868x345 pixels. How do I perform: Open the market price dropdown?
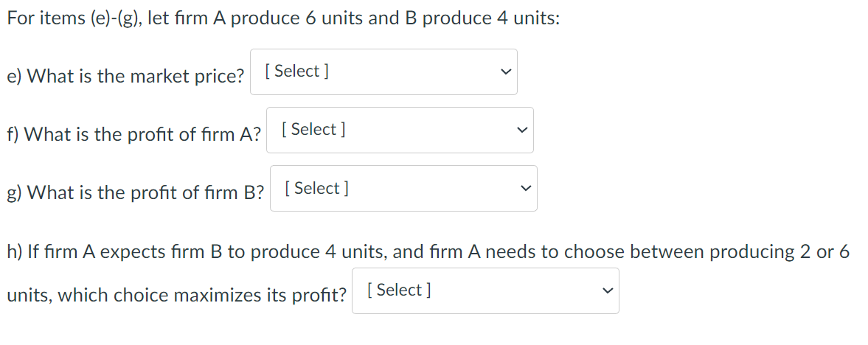coord(383,72)
